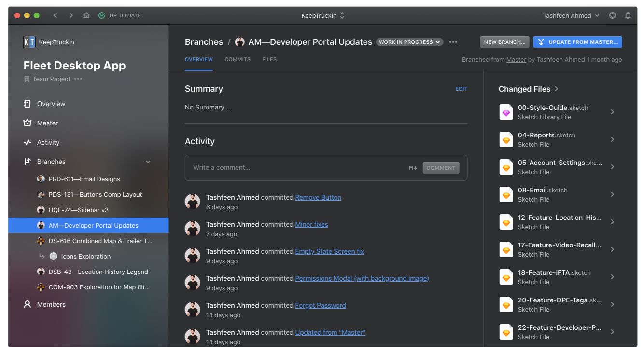This screenshot has width=644, height=354.
Task: Switch to the Overview tab
Action: [199, 60]
